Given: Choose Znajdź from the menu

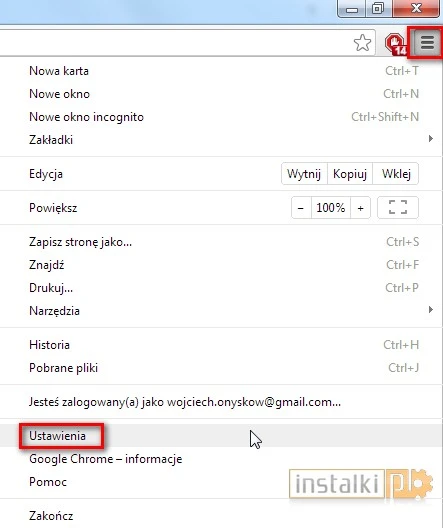Looking at the screenshot, I should [x=221, y=265].
